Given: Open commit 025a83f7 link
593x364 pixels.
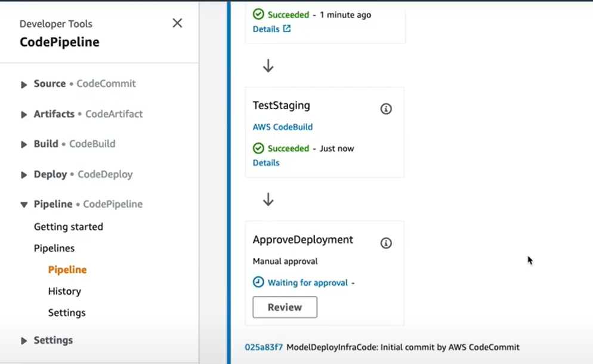Looking at the screenshot, I should (x=264, y=347).
